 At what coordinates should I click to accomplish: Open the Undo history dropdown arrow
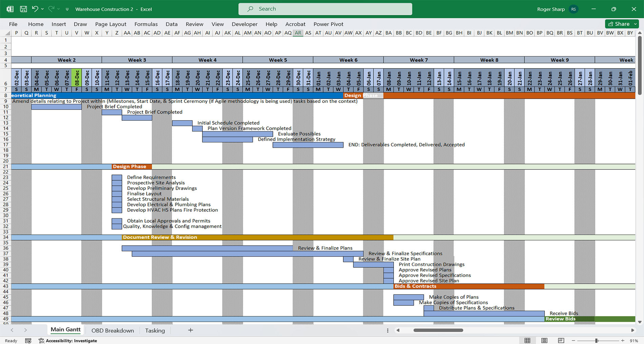pos(42,9)
